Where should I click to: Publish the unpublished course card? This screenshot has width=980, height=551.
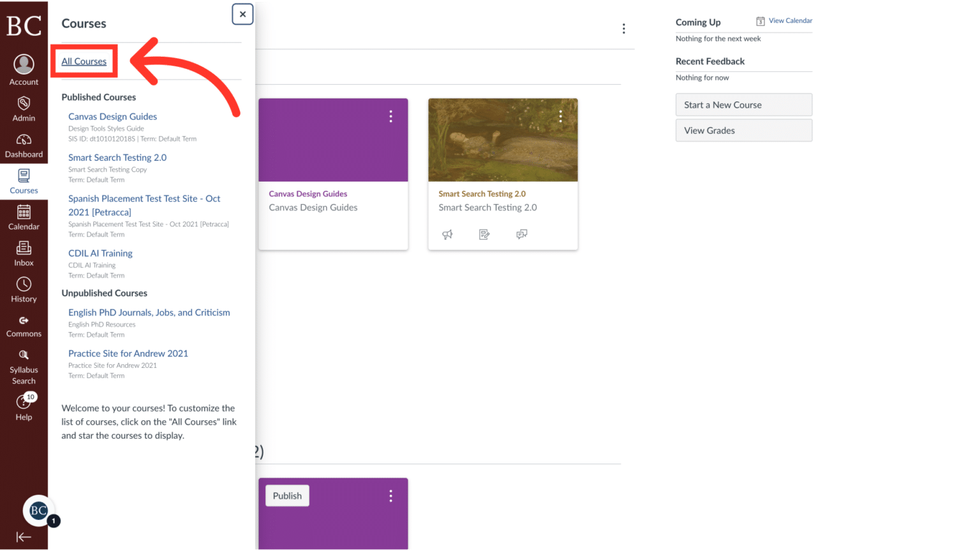coord(287,496)
